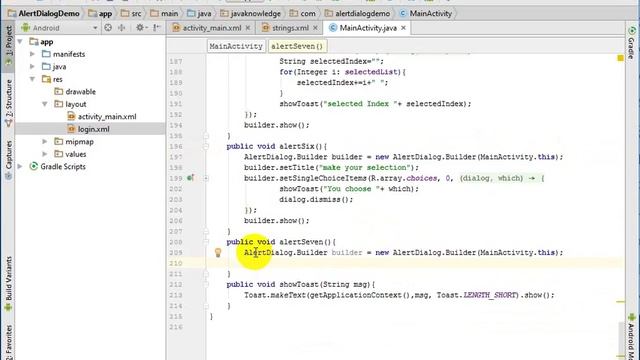Toggle the Project tool window button
640x360 pixels.
8,45
